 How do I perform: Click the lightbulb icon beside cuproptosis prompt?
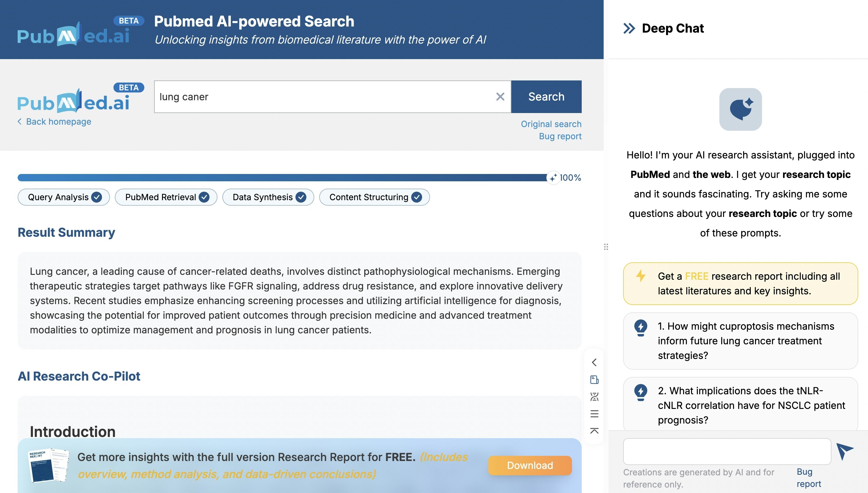coord(640,328)
